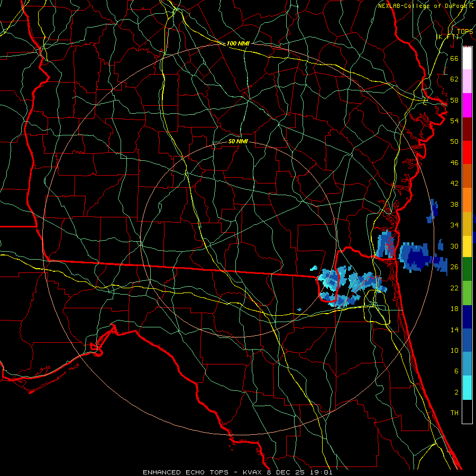Click the navy blue legend swatch
476x476 pixels.
point(467,317)
